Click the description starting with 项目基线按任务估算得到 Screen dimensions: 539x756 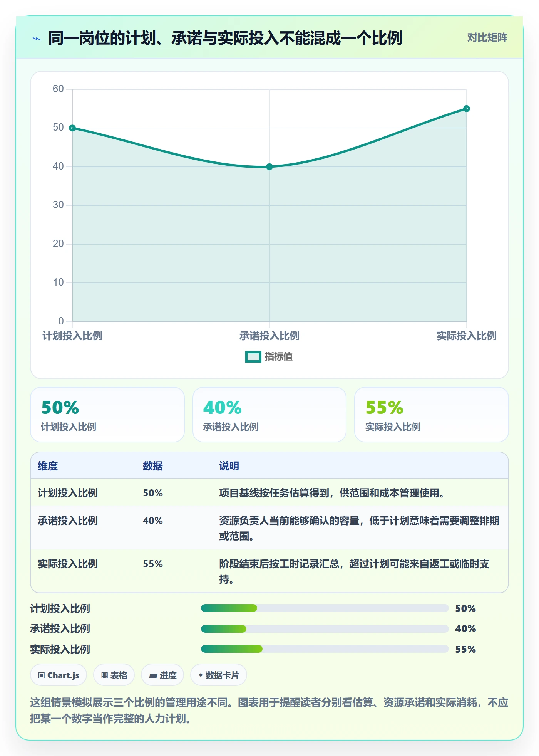331,493
